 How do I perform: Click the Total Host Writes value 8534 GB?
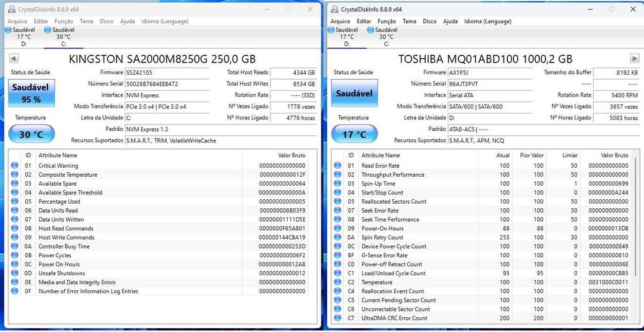pyautogui.click(x=293, y=84)
